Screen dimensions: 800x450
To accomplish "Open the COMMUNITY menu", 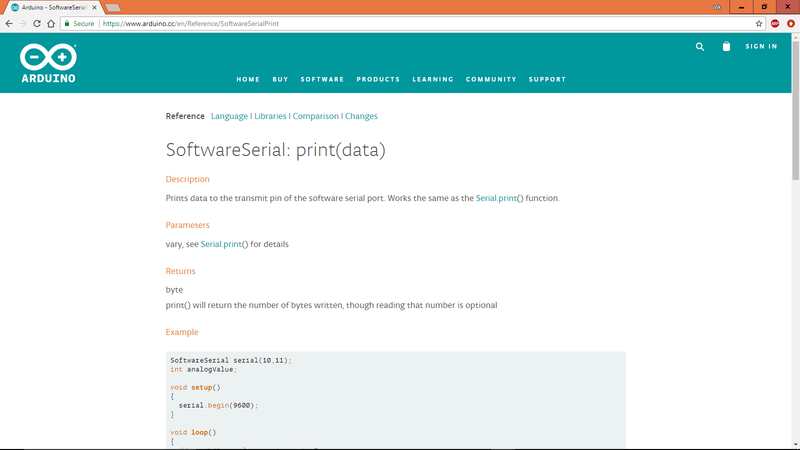I will [491, 80].
